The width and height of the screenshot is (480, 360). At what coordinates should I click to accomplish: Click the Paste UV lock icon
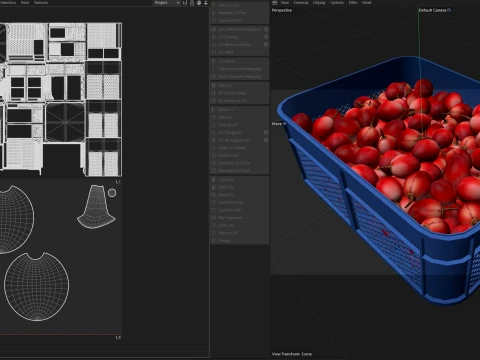pyautogui.click(x=214, y=187)
